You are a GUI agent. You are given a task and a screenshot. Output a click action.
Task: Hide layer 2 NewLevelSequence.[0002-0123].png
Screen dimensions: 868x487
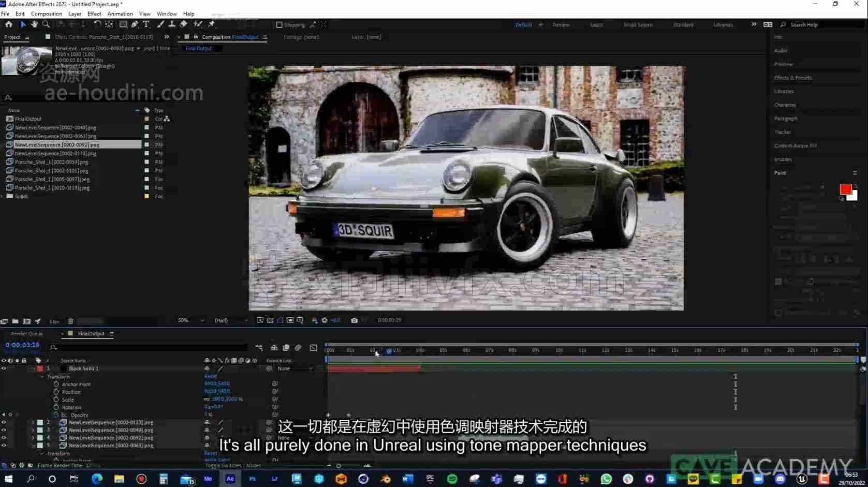(4, 422)
